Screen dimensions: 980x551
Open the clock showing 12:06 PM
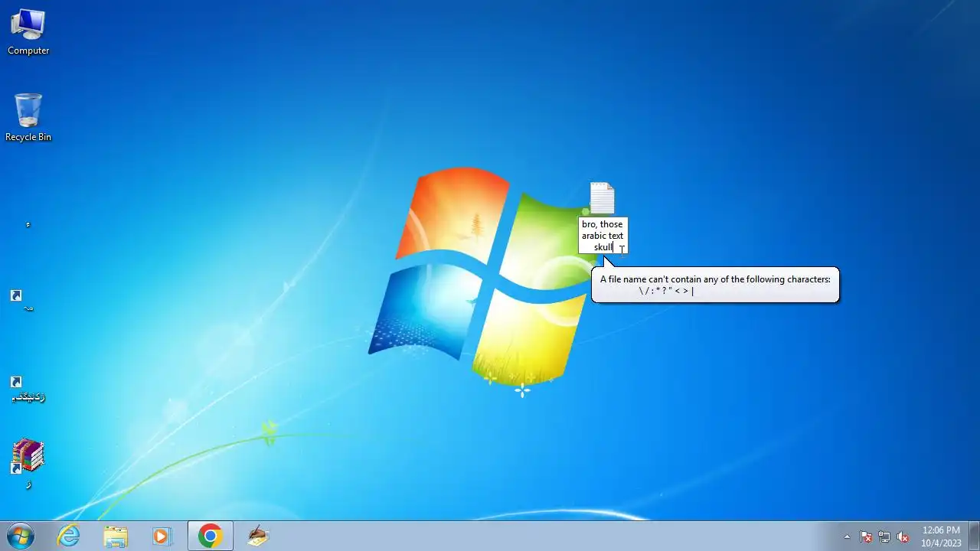941,536
